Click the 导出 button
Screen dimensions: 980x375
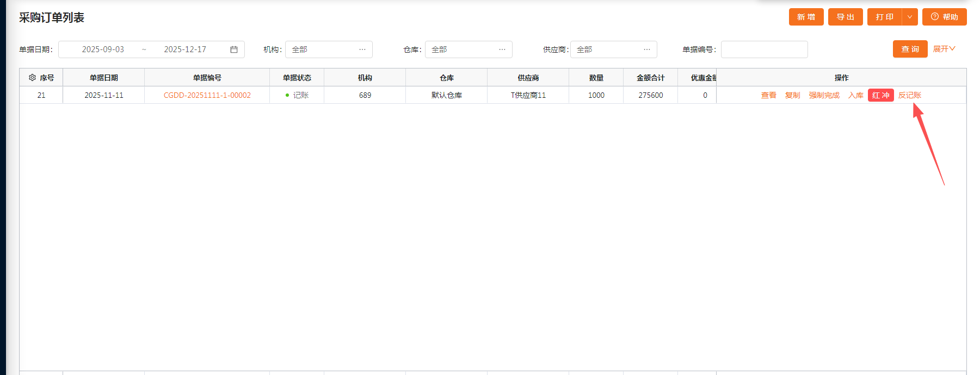tap(845, 17)
